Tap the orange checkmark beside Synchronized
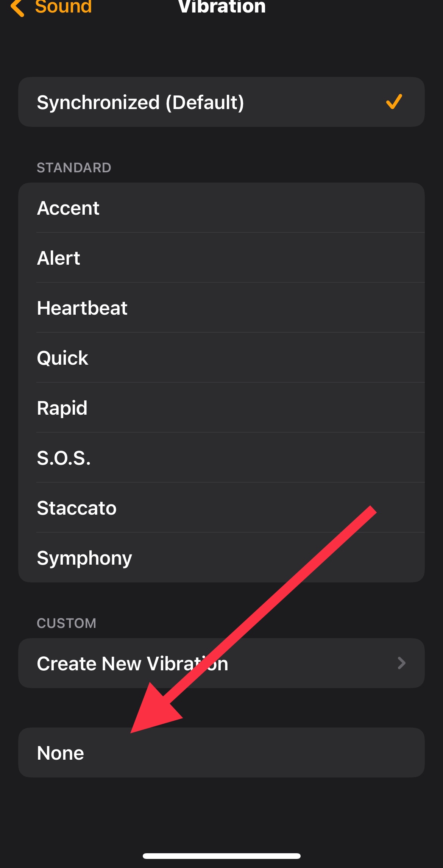The width and height of the screenshot is (443, 868). (394, 101)
